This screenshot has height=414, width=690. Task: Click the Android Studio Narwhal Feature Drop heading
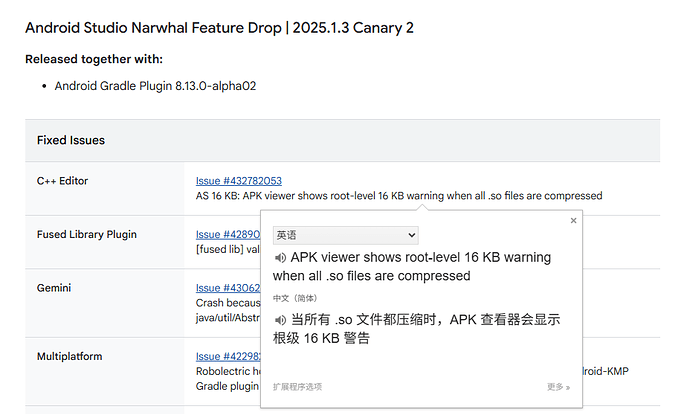coord(219,27)
